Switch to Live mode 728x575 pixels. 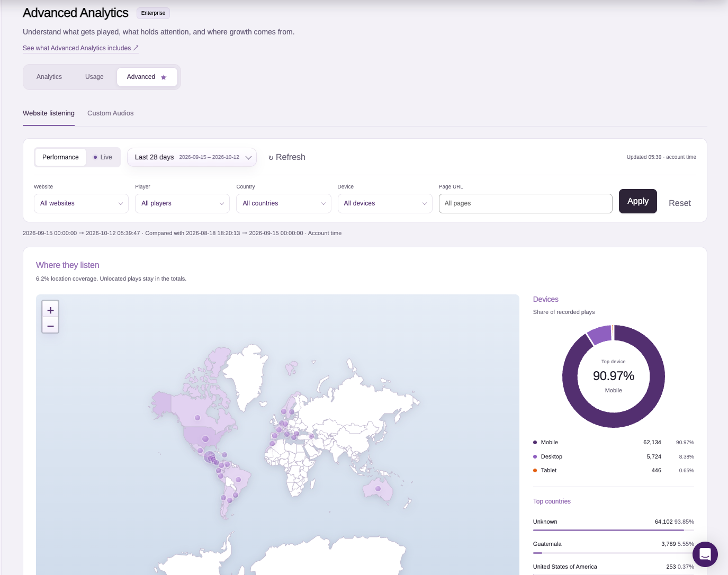point(103,157)
